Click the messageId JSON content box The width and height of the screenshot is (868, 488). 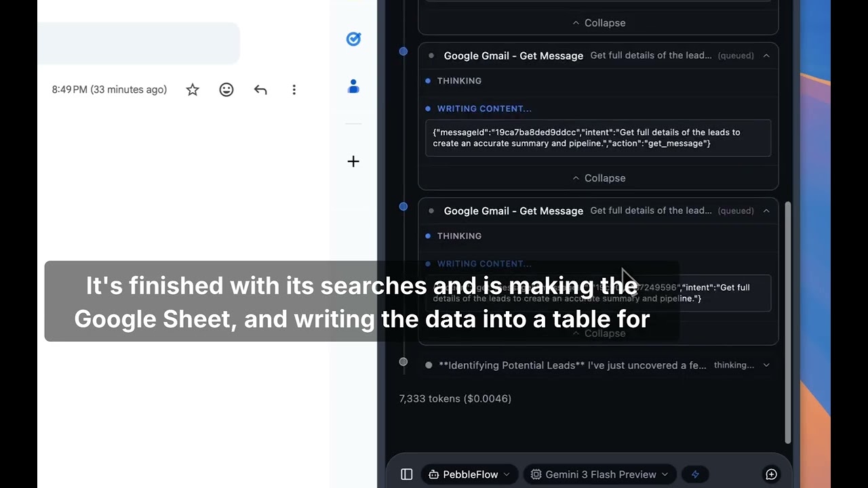[x=597, y=138]
